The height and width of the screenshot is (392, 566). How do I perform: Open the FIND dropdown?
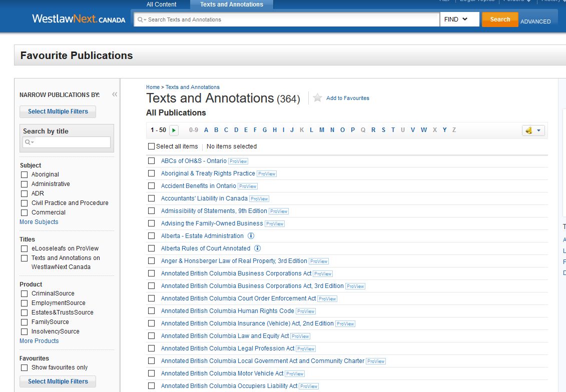pos(459,19)
